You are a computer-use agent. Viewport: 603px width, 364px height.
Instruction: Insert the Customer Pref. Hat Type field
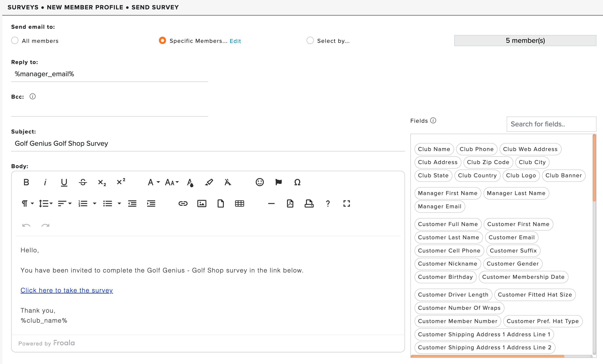coord(543,321)
